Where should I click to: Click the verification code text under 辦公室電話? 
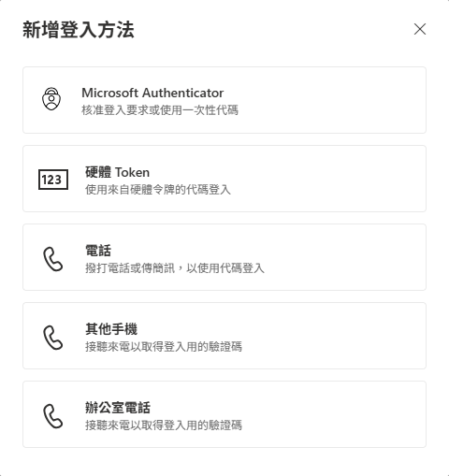coord(164,426)
